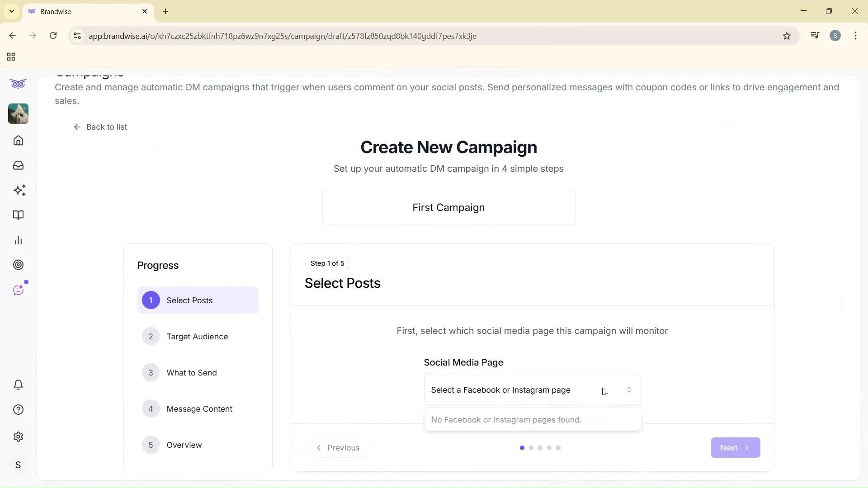The width and height of the screenshot is (868, 488).
Task: Open notifications via the bell icon
Action: (x=18, y=385)
